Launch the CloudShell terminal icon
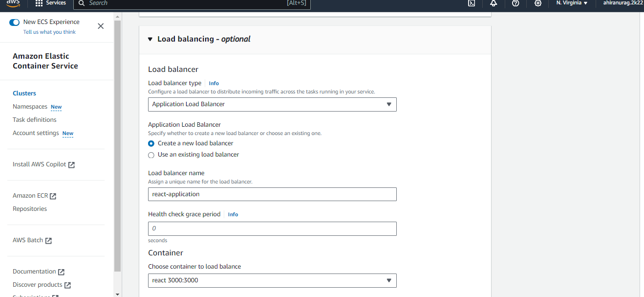This screenshot has width=644, height=297. tap(472, 3)
